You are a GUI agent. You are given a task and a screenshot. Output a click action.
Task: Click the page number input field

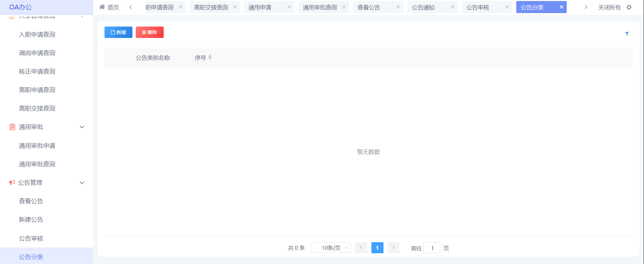click(x=432, y=248)
